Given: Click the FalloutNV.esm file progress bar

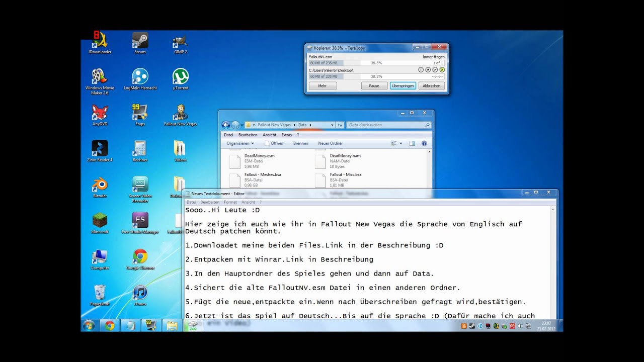Looking at the screenshot, I should pos(377,63).
